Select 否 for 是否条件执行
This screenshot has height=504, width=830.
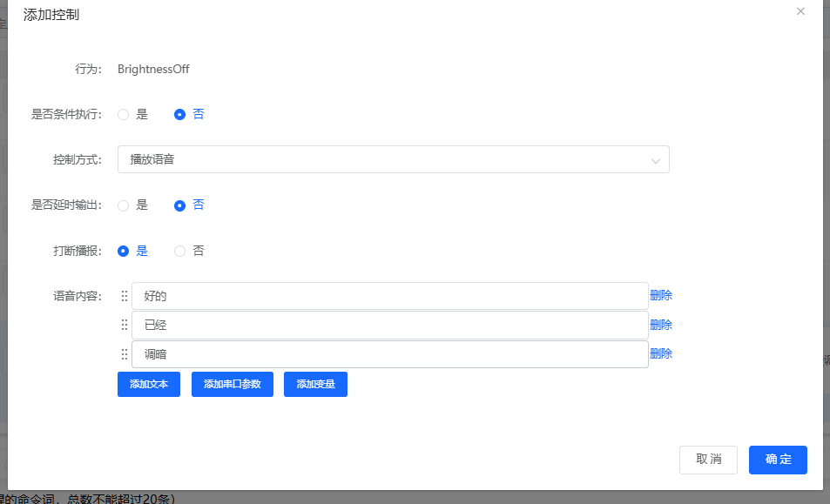pos(180,114)
